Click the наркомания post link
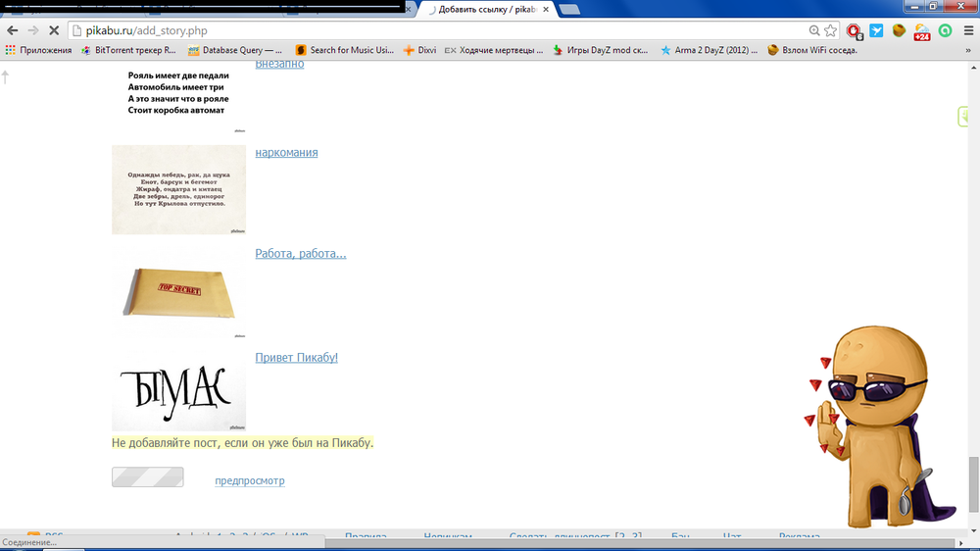 pos(286,152)
